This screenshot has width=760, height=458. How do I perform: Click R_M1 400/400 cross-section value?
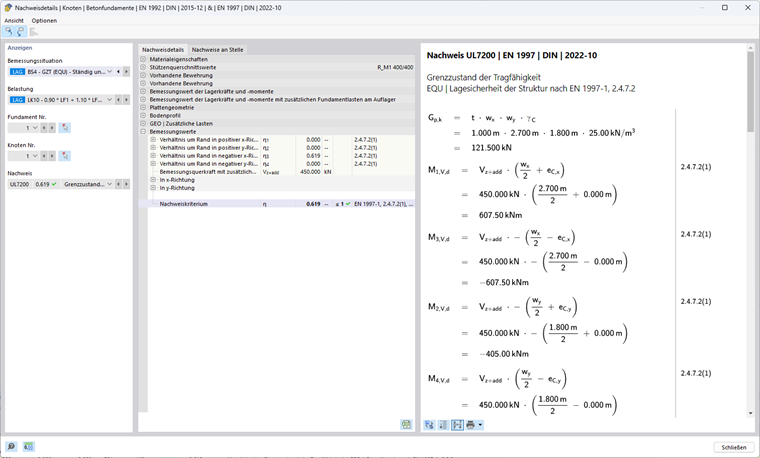click(395, 67)
